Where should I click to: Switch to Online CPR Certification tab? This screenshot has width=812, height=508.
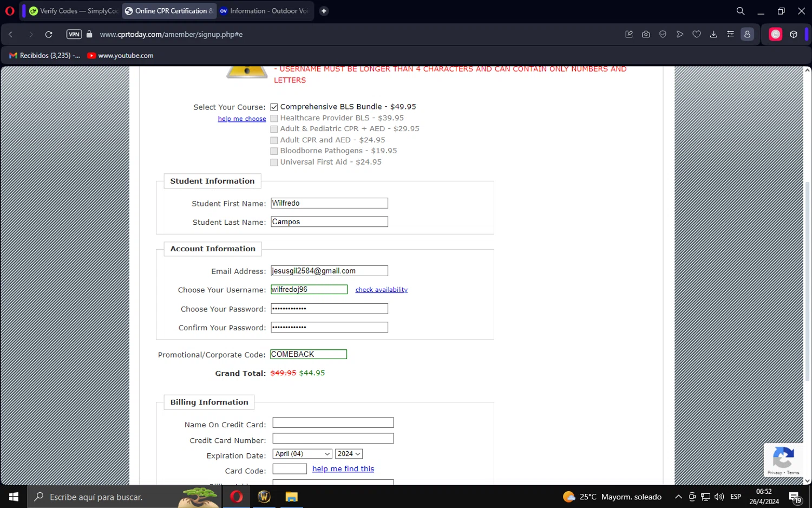pyautogui.click(x=169, y=11)
